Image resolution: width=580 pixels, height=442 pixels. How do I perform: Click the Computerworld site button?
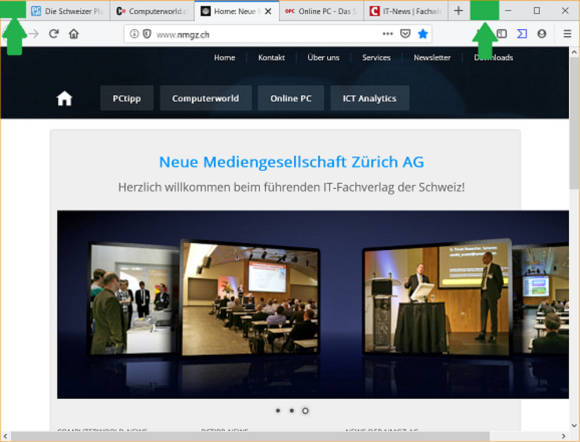pos(206,98)
